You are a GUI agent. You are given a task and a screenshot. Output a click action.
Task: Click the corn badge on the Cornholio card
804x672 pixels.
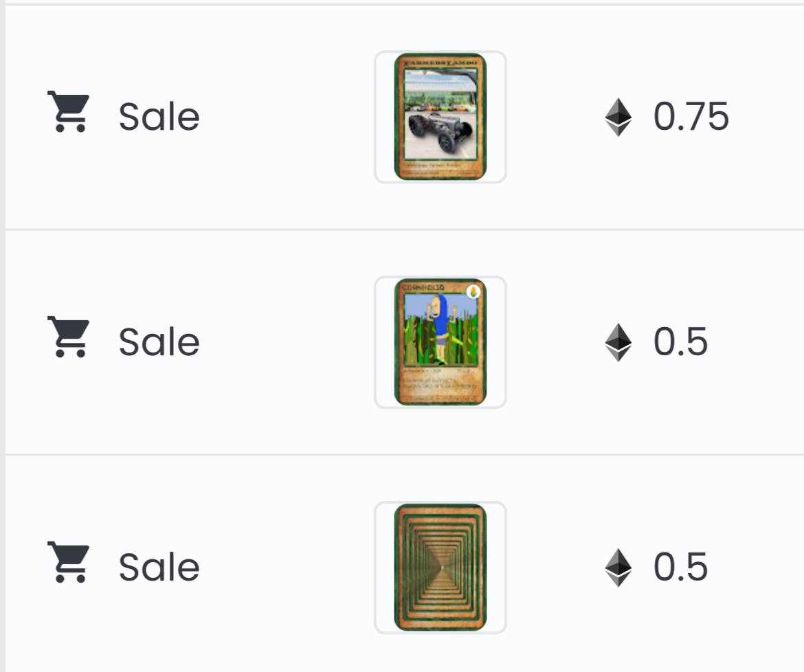click(x=473, y=291)
